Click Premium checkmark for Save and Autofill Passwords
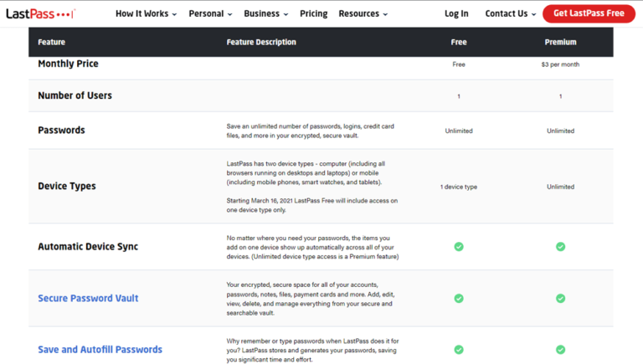Screen dimensions: 643x364 tap(560, 350)
